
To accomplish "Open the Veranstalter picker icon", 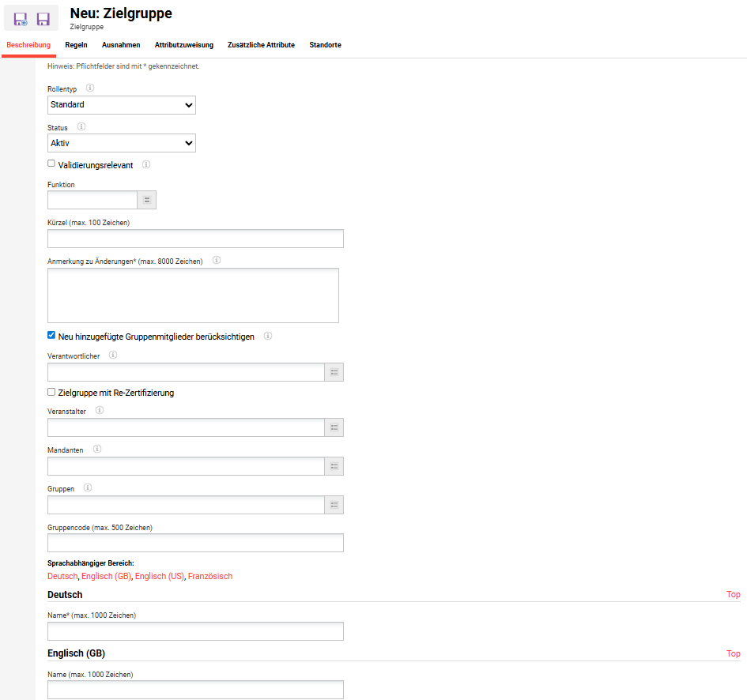I will coord(334,427).
